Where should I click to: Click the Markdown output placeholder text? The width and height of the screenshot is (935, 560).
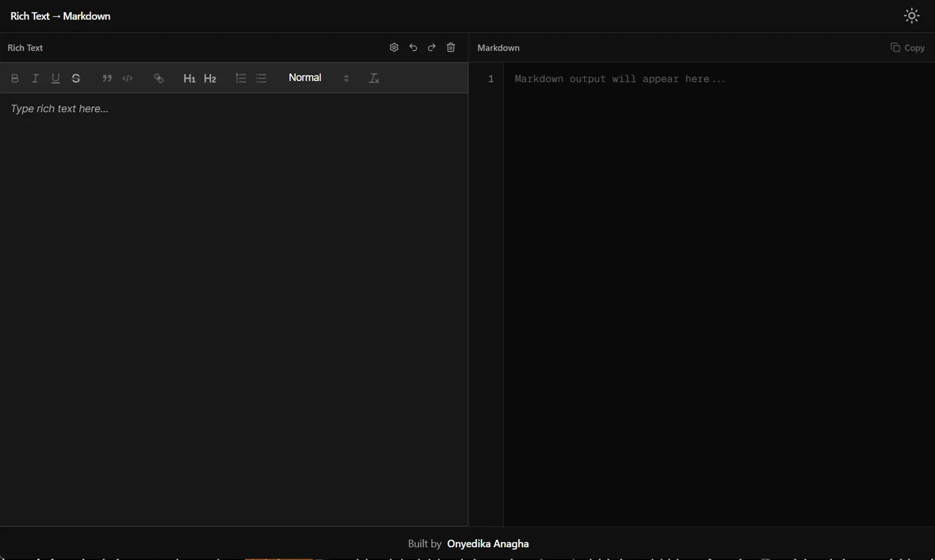(619, 79)
